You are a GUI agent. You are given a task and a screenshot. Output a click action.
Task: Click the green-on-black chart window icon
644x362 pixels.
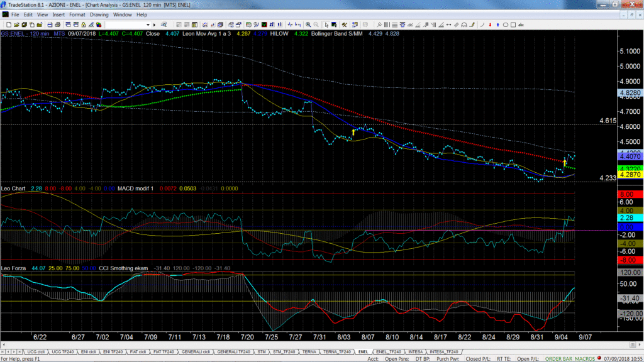(x=264, y=25)
